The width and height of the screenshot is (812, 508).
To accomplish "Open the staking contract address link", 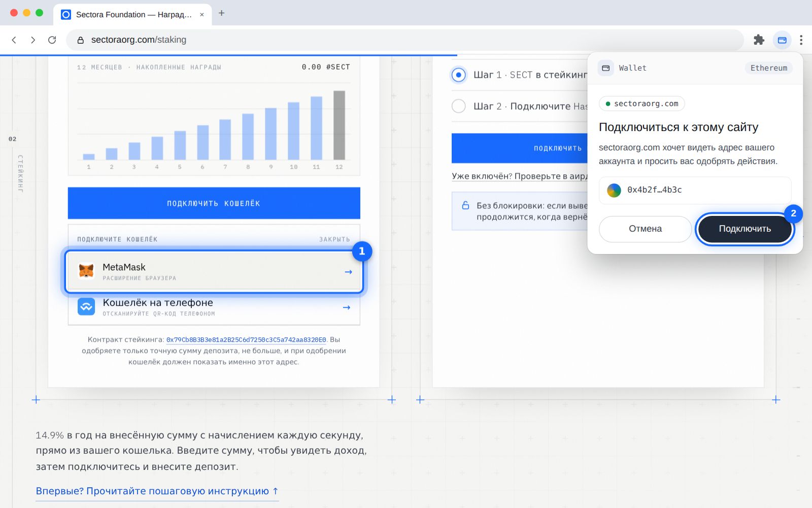I will point(246,340).
